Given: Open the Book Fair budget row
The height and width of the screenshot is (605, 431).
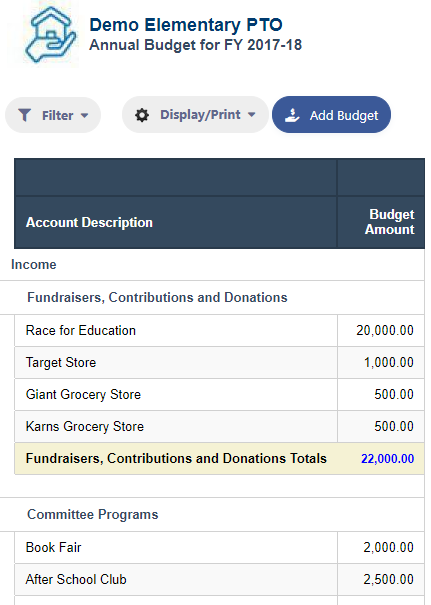Looking at the screenshot, I should coord(219,547).
